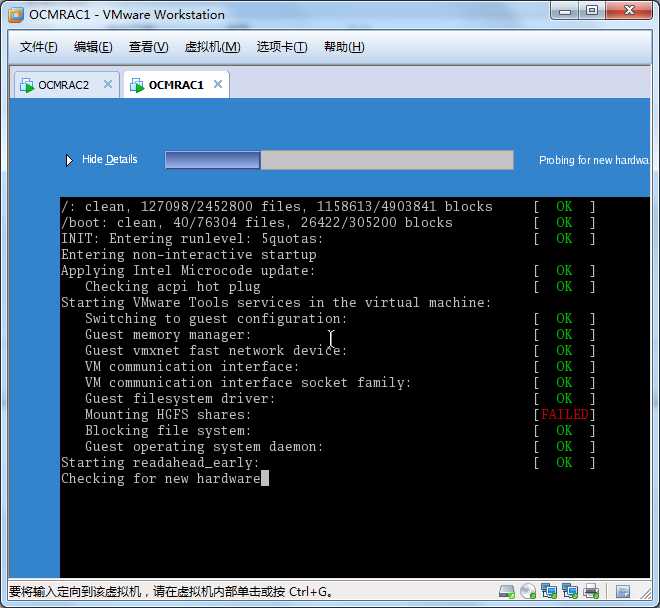Click 'Entering non-interactive startup' line
The image size is (660, 608).
(x=189, y=255)
